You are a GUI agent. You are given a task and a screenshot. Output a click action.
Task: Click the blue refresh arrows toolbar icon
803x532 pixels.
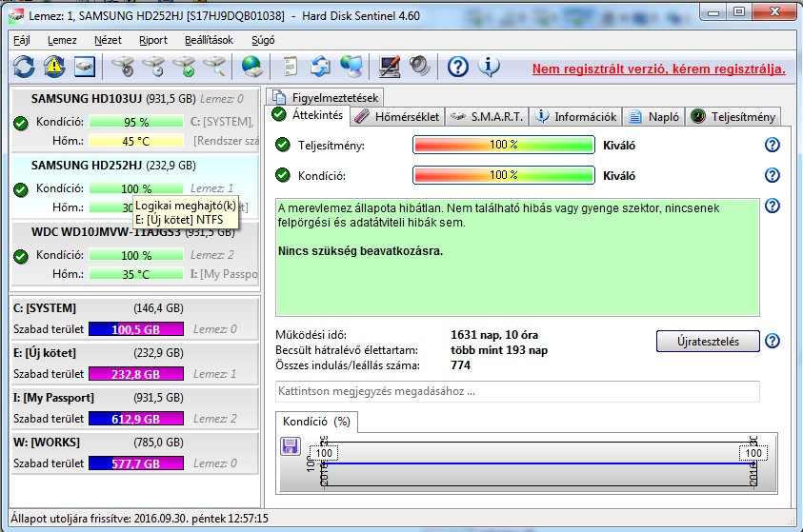pyautogui.click(x=24, y=67)
